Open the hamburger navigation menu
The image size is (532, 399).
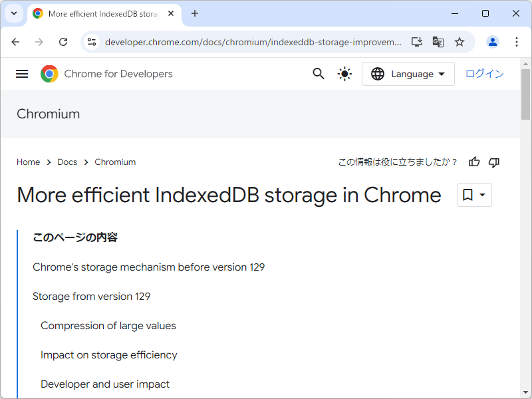[x=21, y=74]
